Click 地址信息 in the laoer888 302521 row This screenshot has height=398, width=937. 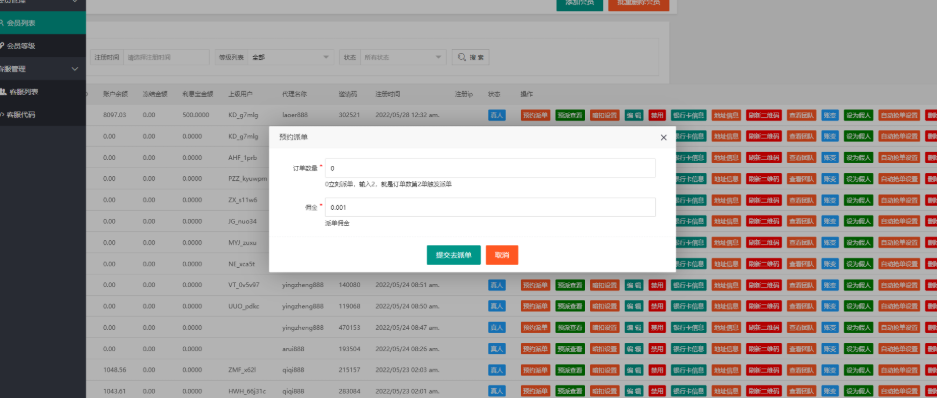[727, 116]
